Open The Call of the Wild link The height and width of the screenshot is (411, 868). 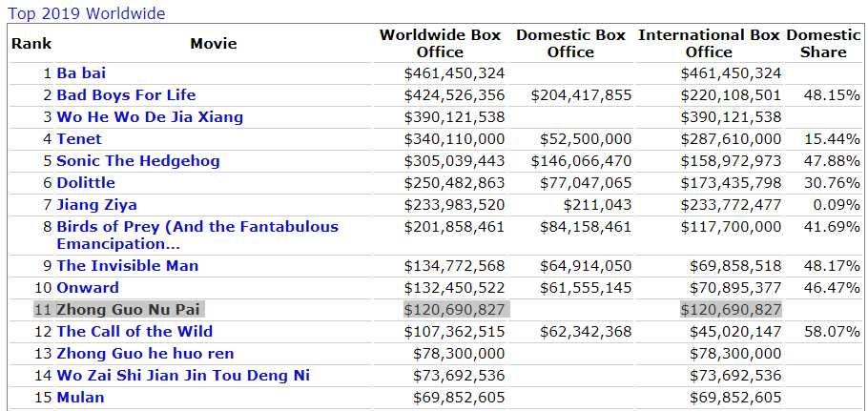tap(134, 332)
